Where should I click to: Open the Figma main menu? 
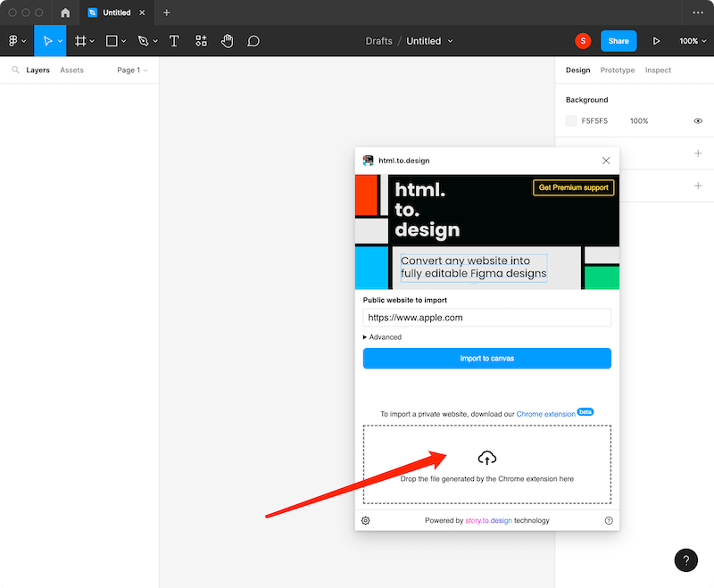pyautogui.click(x=15, y=41)
